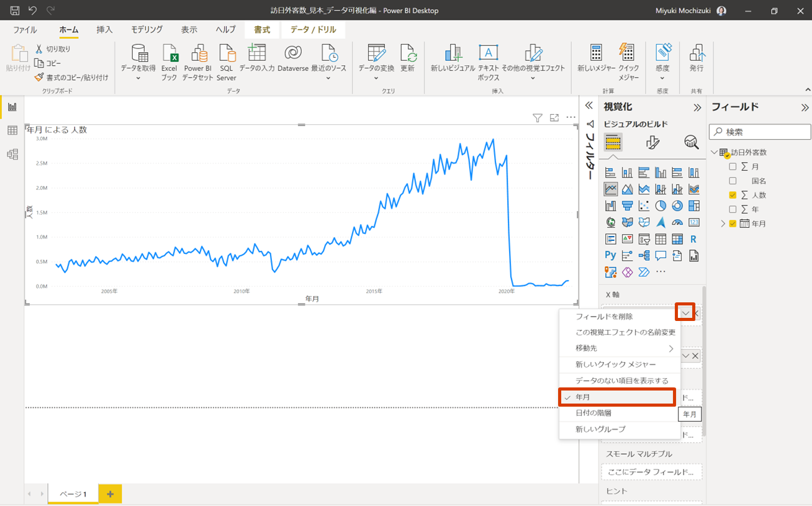Uncheck the 人数 field checkbox
This screenshot has height=506, width=812.
click(x=733, y=195)
